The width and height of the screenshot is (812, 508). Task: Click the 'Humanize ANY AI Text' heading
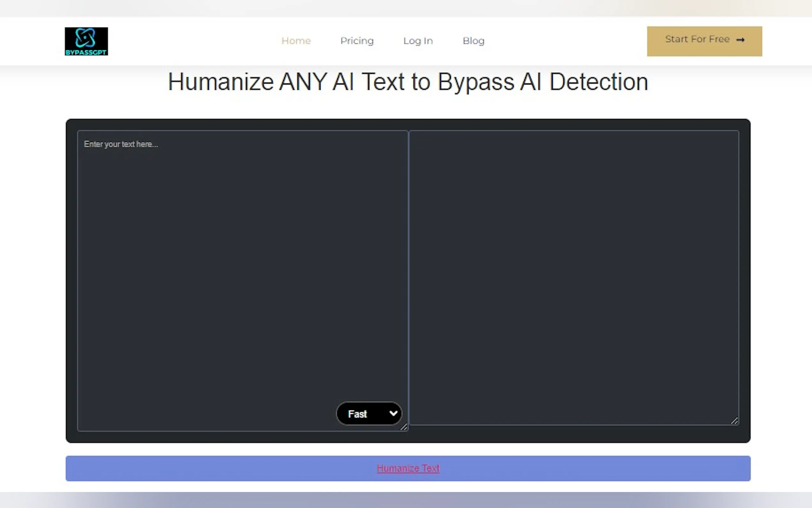pos(408,82)
